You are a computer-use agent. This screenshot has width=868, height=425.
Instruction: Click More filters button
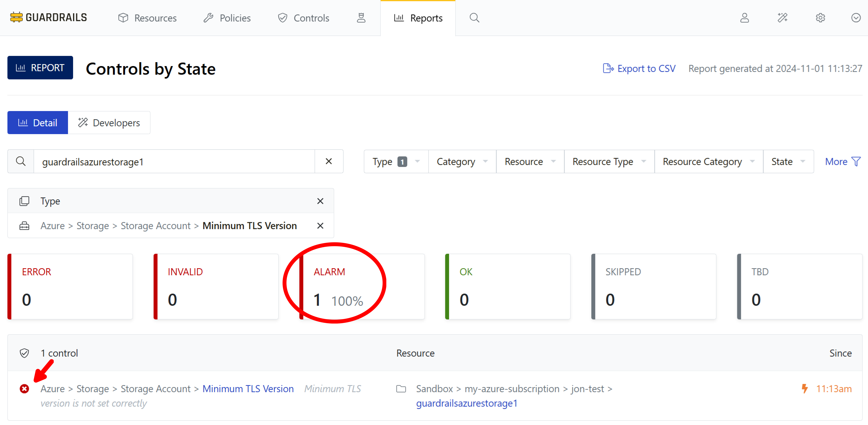point(842,162)
